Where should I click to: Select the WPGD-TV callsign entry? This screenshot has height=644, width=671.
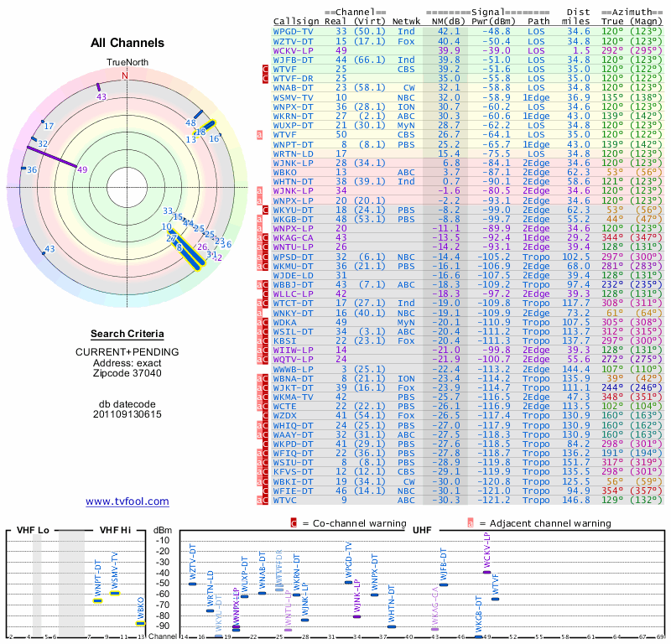[294, 31]
